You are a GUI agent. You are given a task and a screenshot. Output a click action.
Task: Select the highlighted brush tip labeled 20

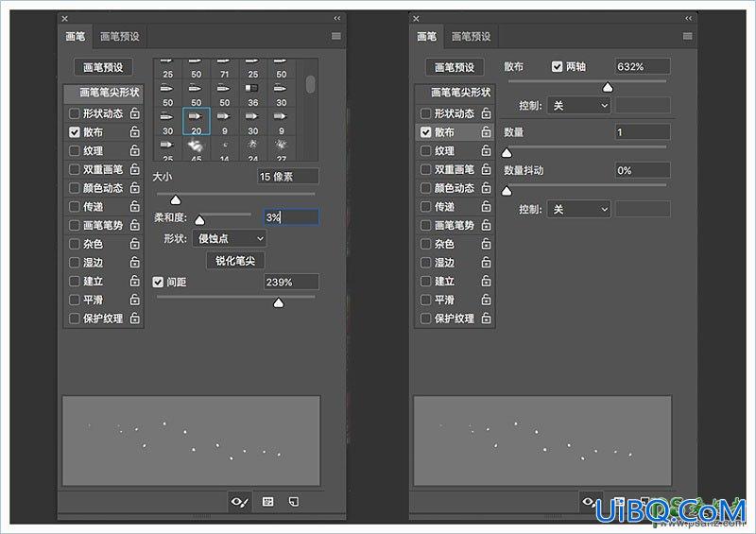coord(197,122)
